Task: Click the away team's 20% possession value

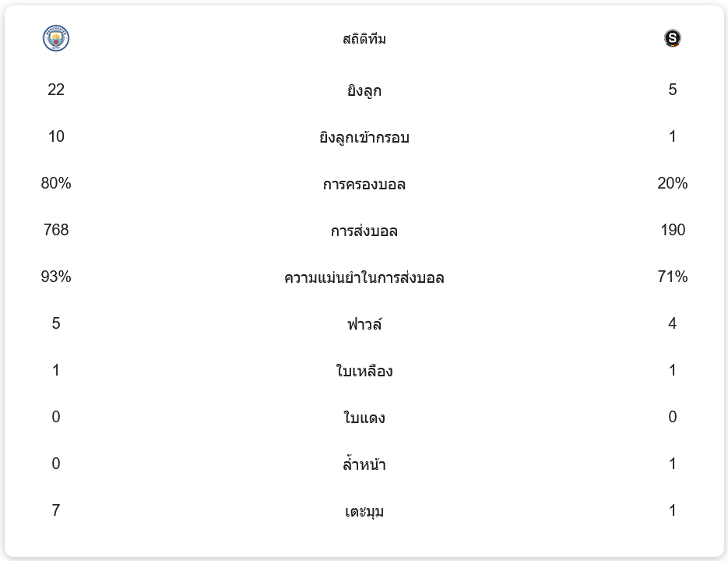Action: pos(673,183)
